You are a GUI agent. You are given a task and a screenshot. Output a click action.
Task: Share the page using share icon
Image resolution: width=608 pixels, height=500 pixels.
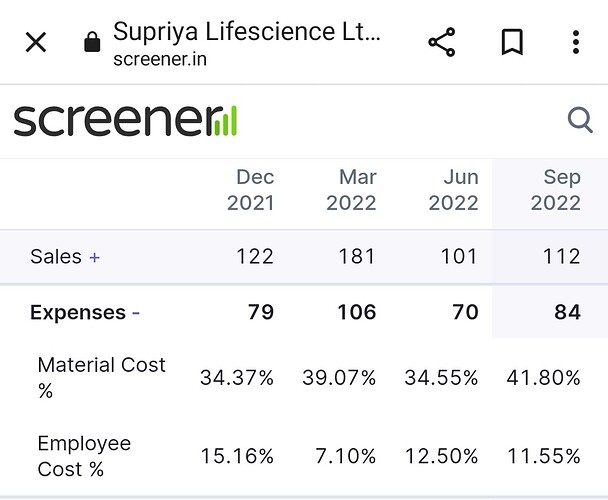[x=442, y=42]
